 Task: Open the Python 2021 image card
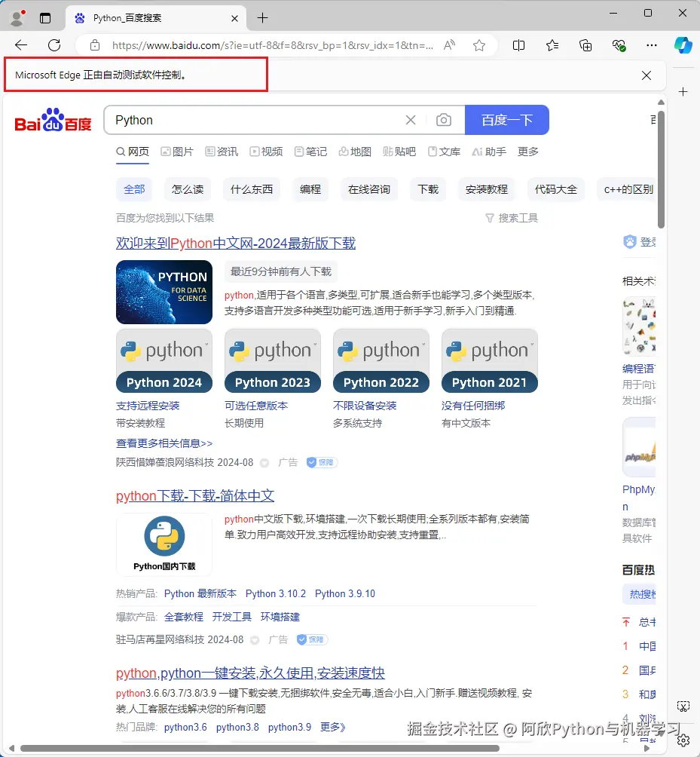pyautogui.click(x=490, y=361)
